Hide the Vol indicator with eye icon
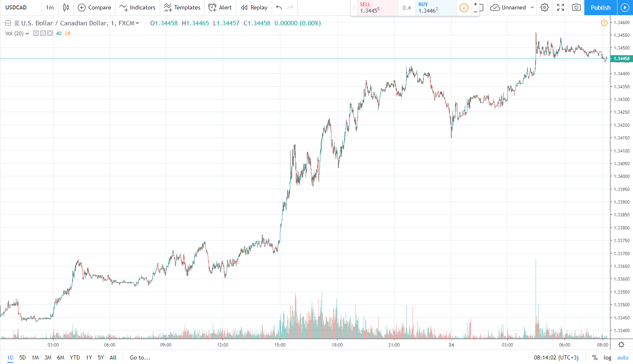 pos(36,34)
